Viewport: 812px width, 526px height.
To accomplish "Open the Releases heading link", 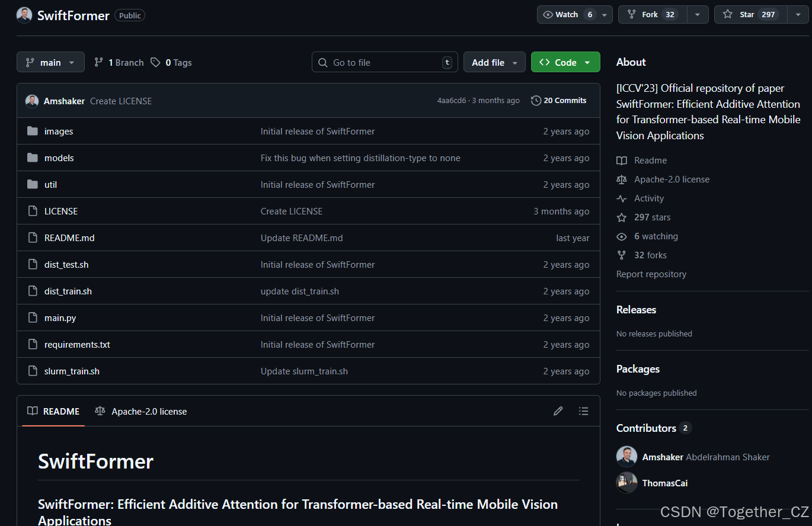I will (636, 310).
